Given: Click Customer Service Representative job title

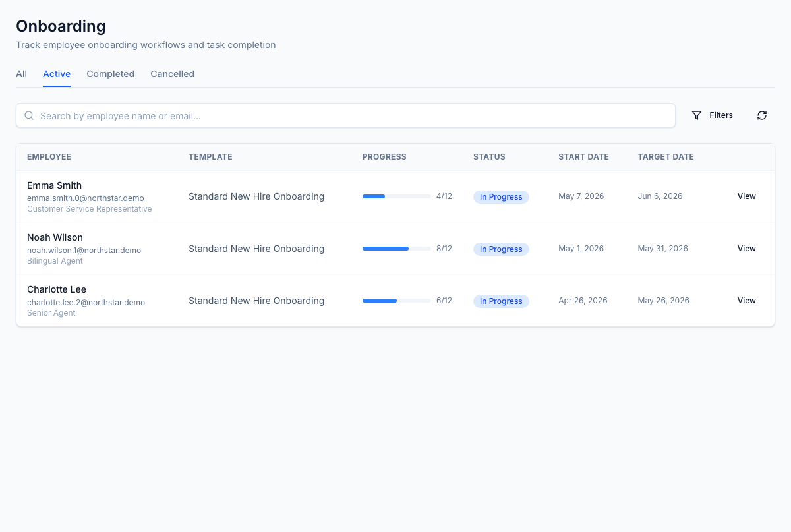Looking at the screenshot, I should [x=89, y=209].
